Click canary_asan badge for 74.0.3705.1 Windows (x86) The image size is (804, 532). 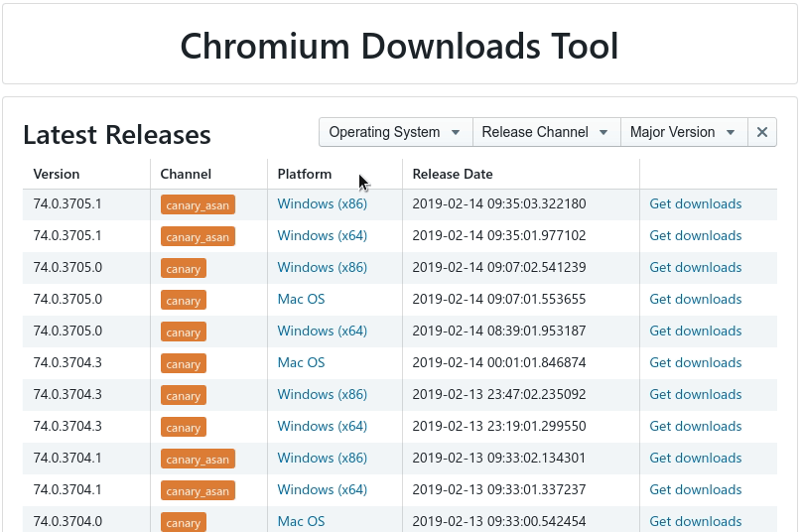coord(198,205)
